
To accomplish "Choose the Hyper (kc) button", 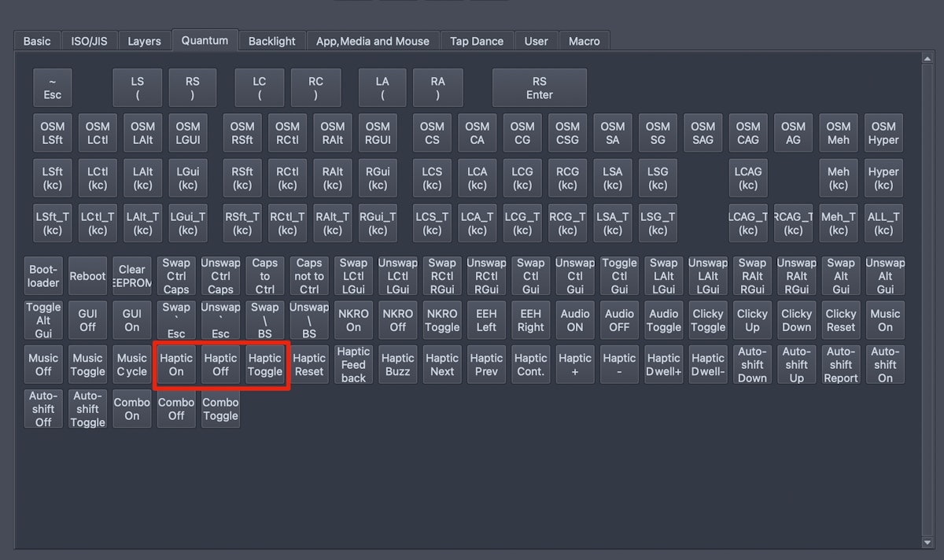I will 883,179.
